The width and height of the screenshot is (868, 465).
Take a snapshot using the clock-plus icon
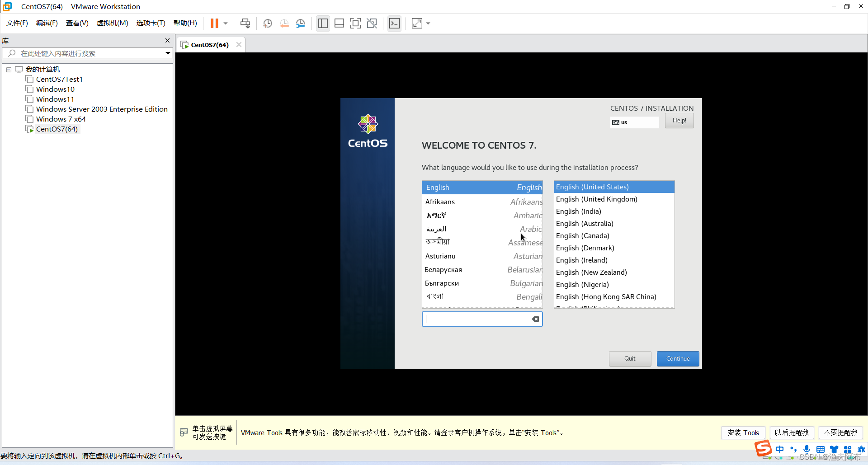268,23
